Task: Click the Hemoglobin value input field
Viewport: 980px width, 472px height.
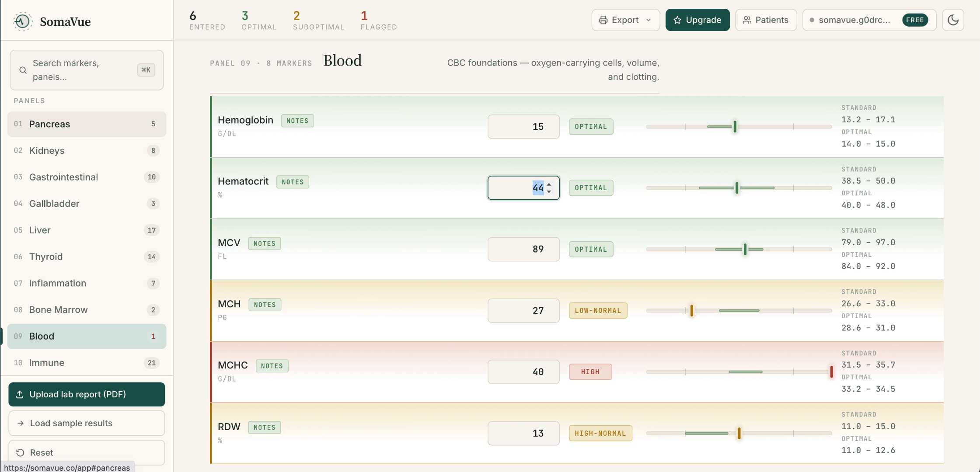Action: pos(523,127)
